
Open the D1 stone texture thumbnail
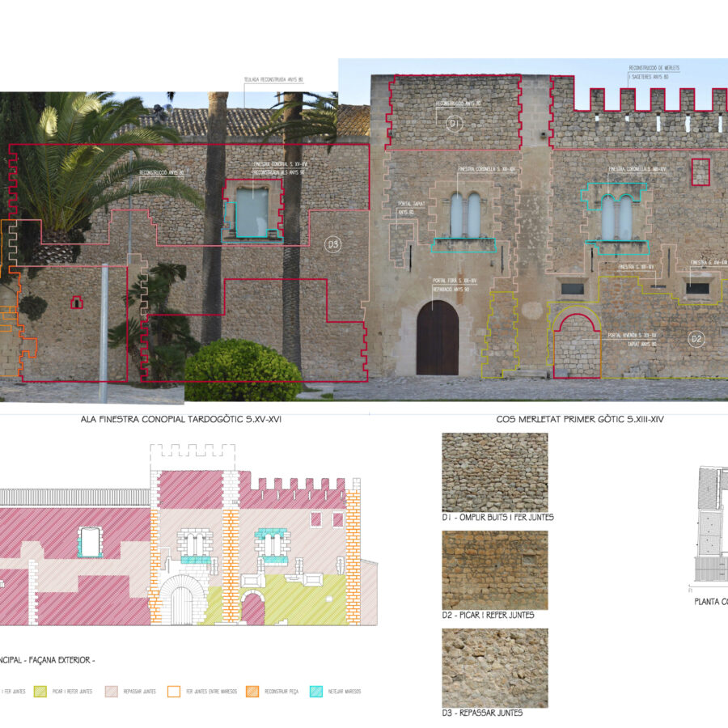494,472
